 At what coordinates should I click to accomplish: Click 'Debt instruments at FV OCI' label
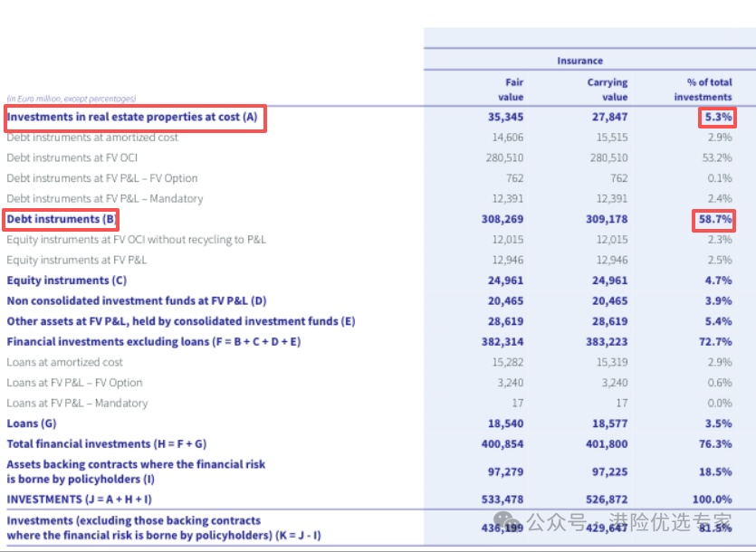pos(72,157)
